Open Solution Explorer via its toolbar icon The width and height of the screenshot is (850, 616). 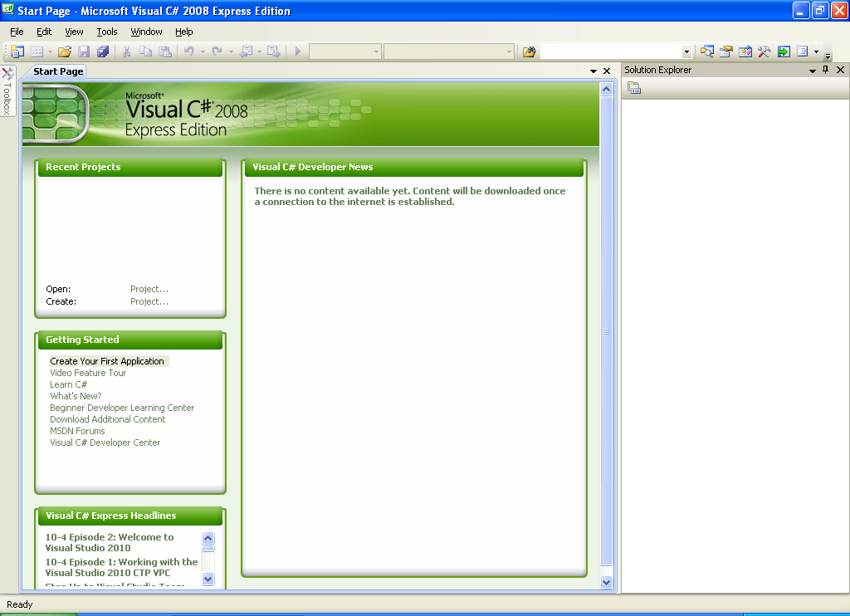[706, 51]
